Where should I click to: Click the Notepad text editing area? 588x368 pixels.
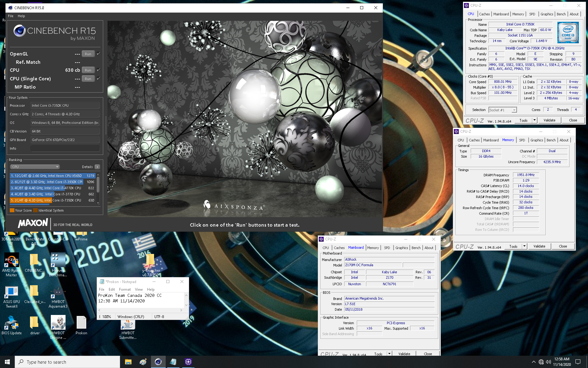click(141, 300)
